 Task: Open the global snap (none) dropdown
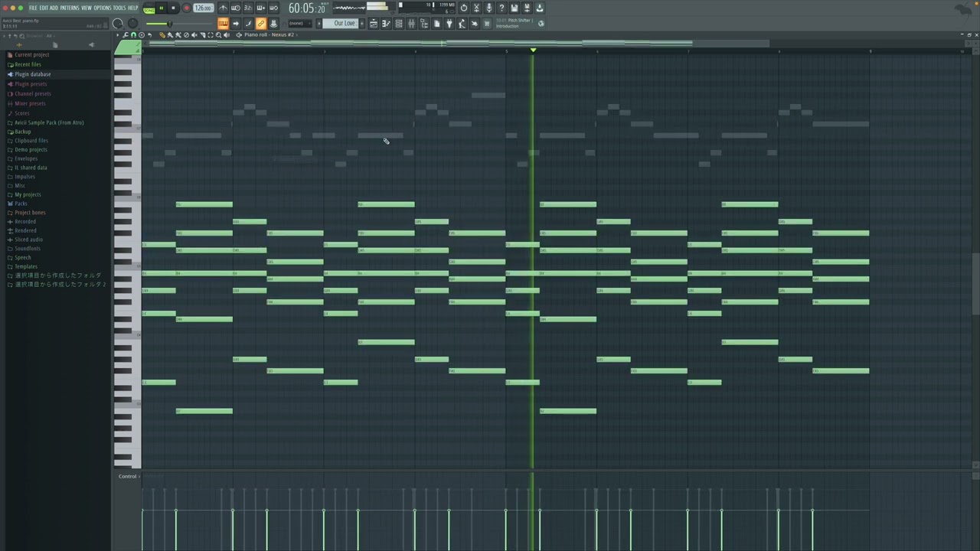(299, 23)
